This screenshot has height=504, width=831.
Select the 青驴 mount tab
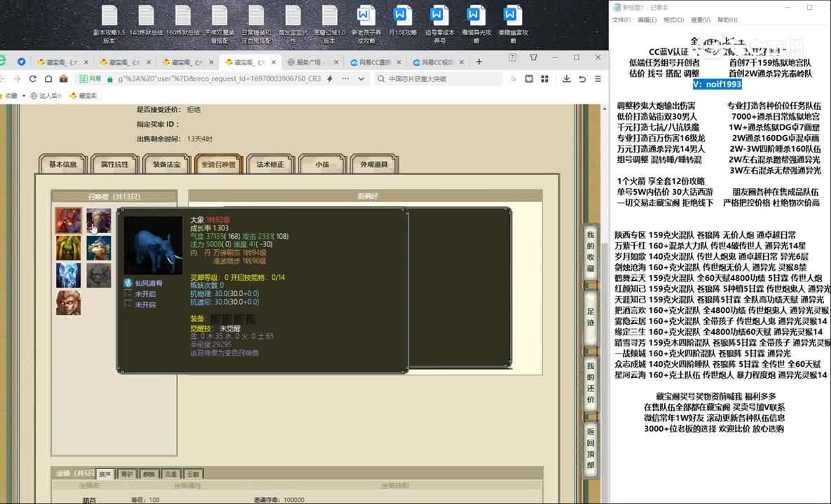pyautogui.click(x=128, y=474)
